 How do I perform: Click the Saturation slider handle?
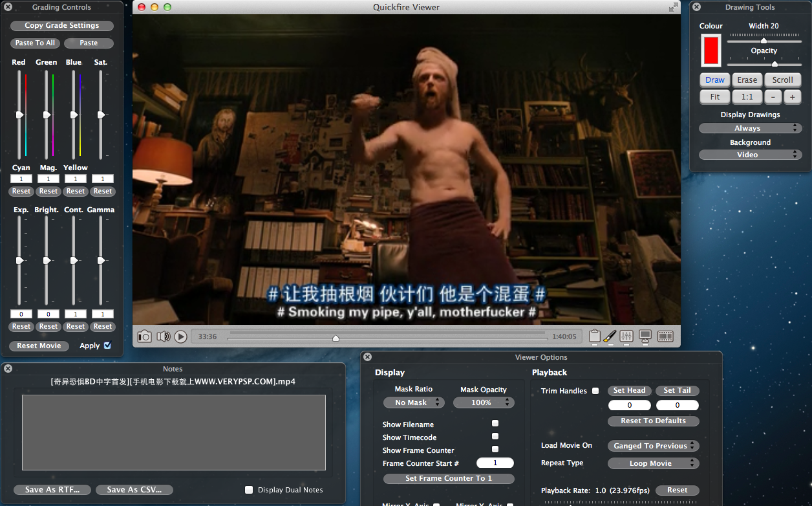point(101,115)
